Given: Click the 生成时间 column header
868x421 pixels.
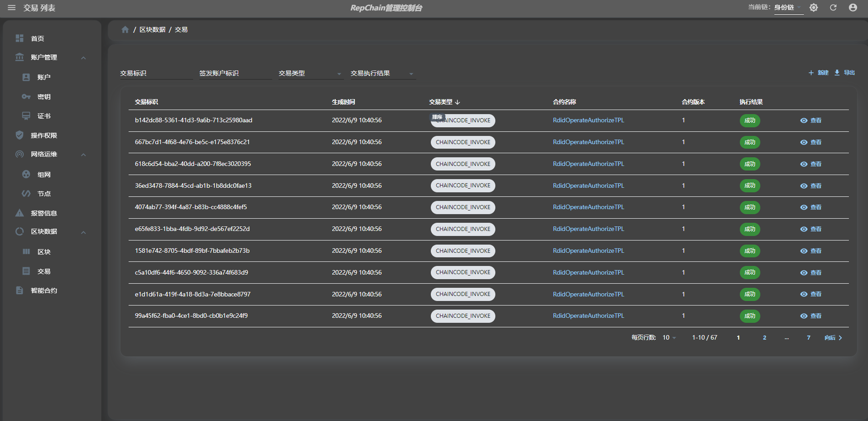Looking at the screenshot, I should [x=344, y=102].
